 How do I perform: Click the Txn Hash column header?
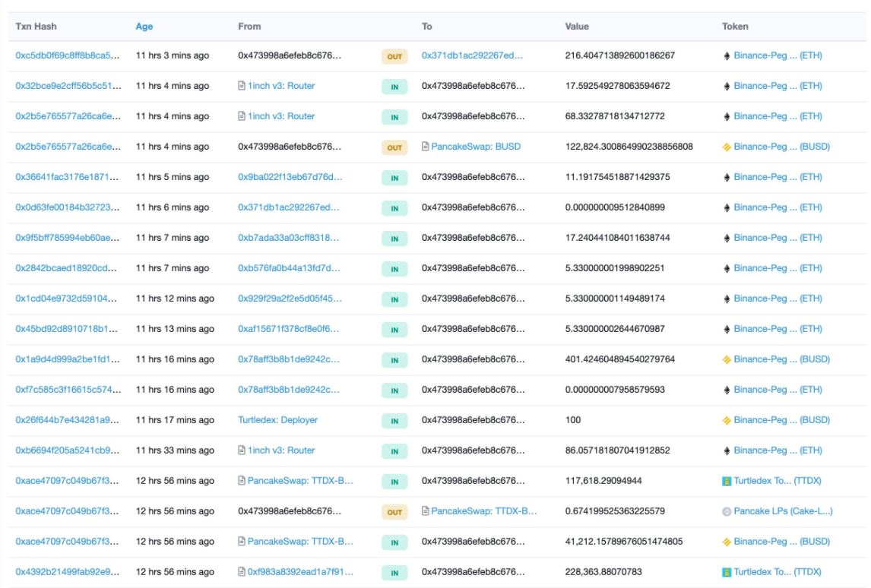pyautogui.click(x=36, y=26)
